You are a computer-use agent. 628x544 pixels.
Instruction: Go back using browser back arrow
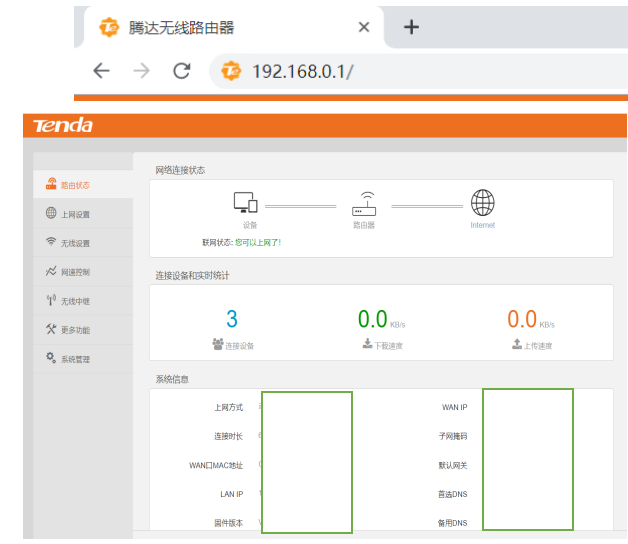(101, 70)
